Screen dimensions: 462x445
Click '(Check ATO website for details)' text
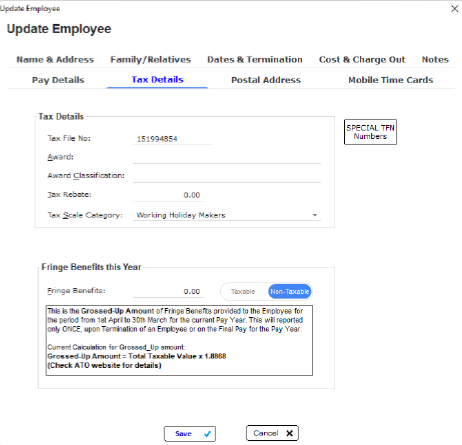pos(104,365)
